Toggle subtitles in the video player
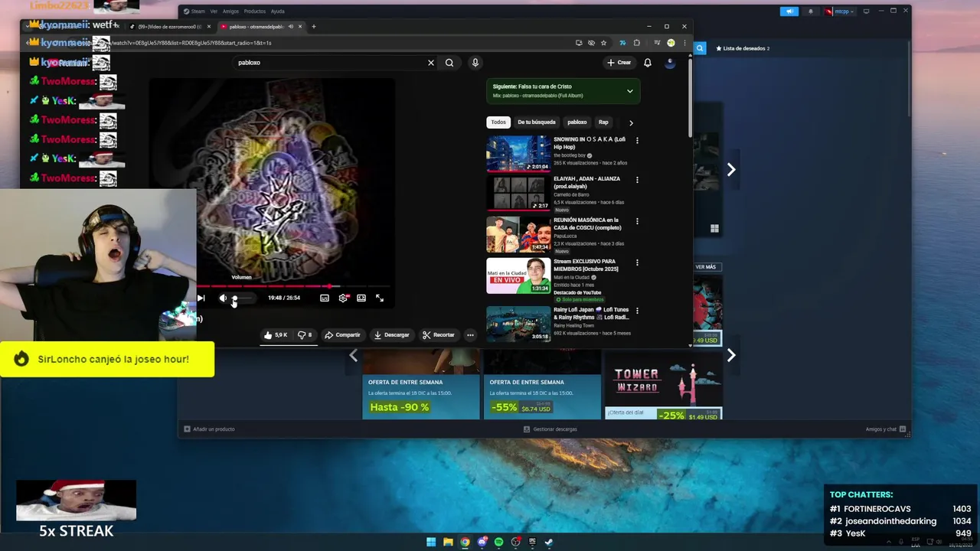Image resolution: width=980 pixels, height=551 pixels. (x=325, y=298)
